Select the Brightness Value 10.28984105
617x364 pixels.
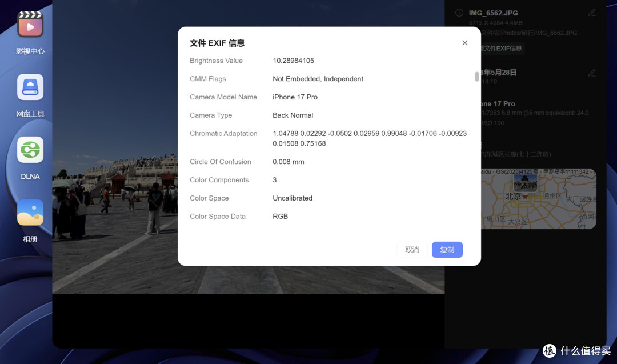click(x=293, y=61)
